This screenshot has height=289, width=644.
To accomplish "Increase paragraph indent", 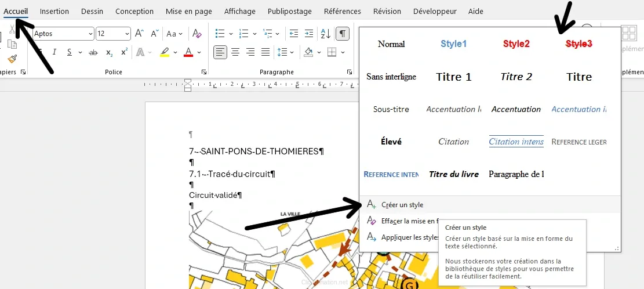I will tap(308, 34).
